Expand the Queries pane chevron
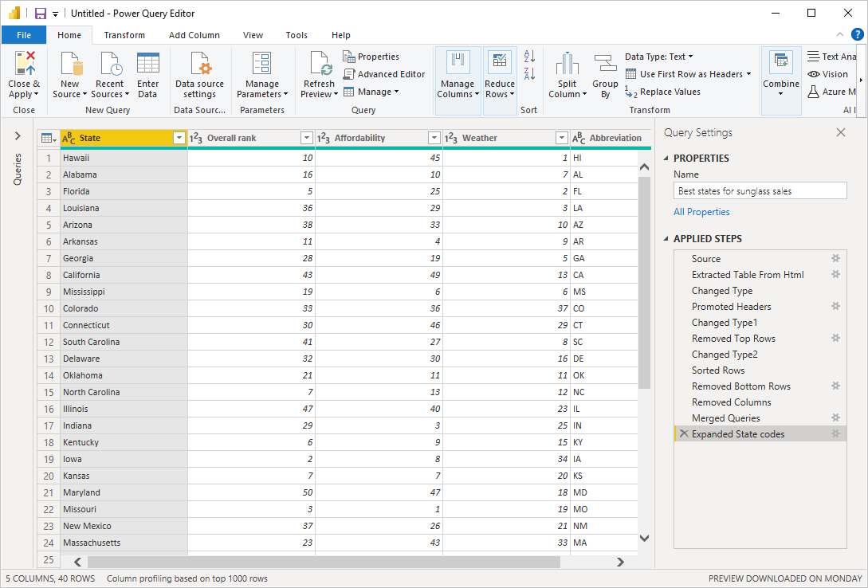Viewport: 868px width, 588px height. [18, 135]
